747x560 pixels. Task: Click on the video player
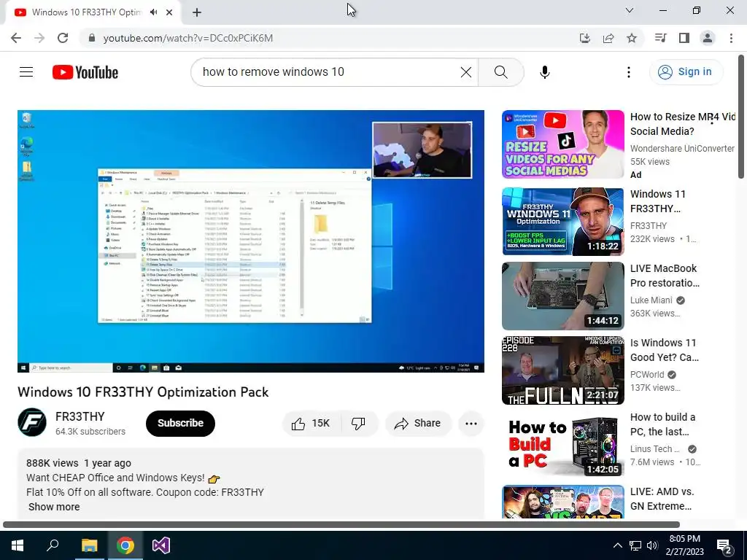(251, 241)
